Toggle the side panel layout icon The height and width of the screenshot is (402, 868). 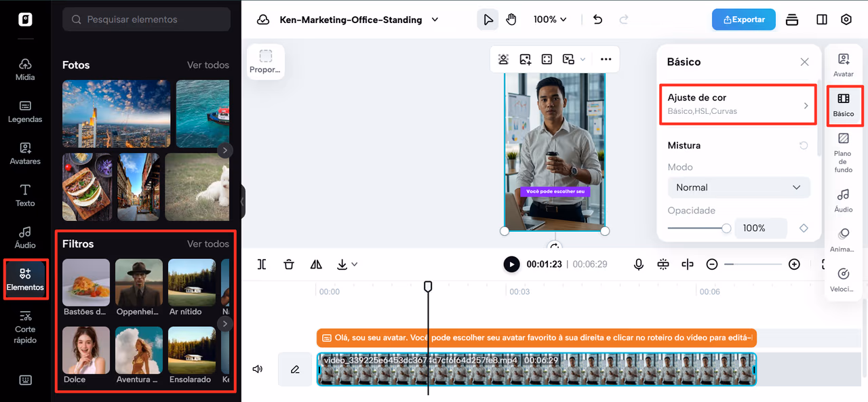tap(822, 20)
